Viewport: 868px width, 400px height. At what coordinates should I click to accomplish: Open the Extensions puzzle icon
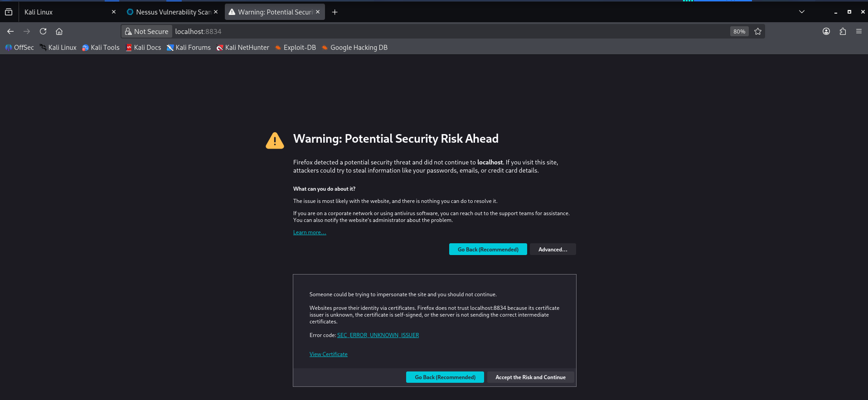click(x=843, y=31)
